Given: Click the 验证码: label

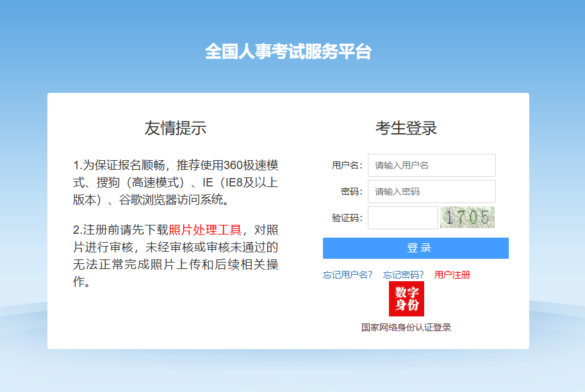Looking at the screenshot, I should (x=347, y=218).
